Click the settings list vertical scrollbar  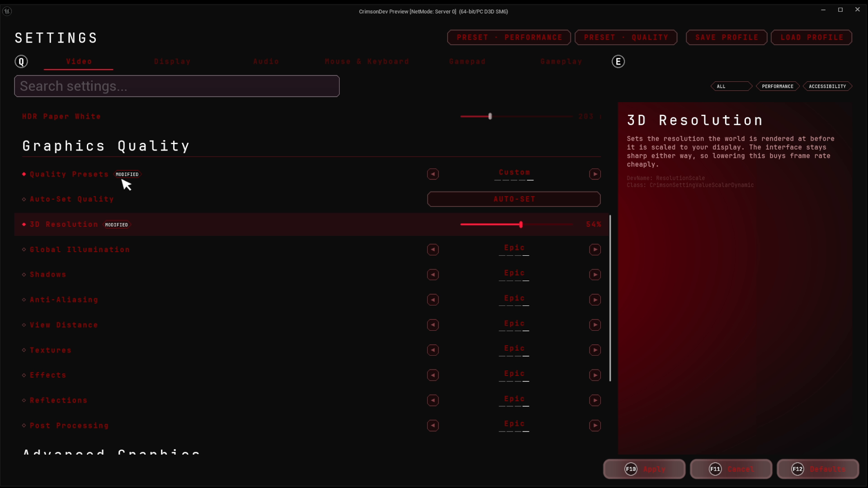click(610, 298)
